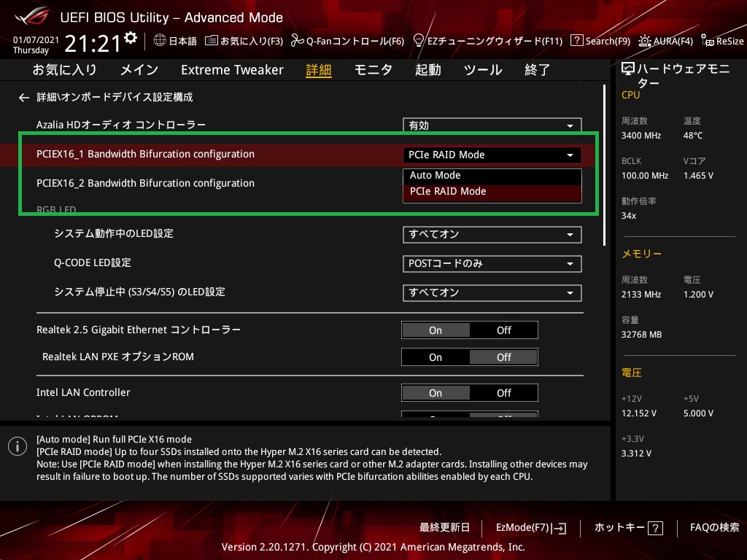This screenshot has height=560, width=747.
Task: Click FAQの検索 link
Action: coord(715,528)
